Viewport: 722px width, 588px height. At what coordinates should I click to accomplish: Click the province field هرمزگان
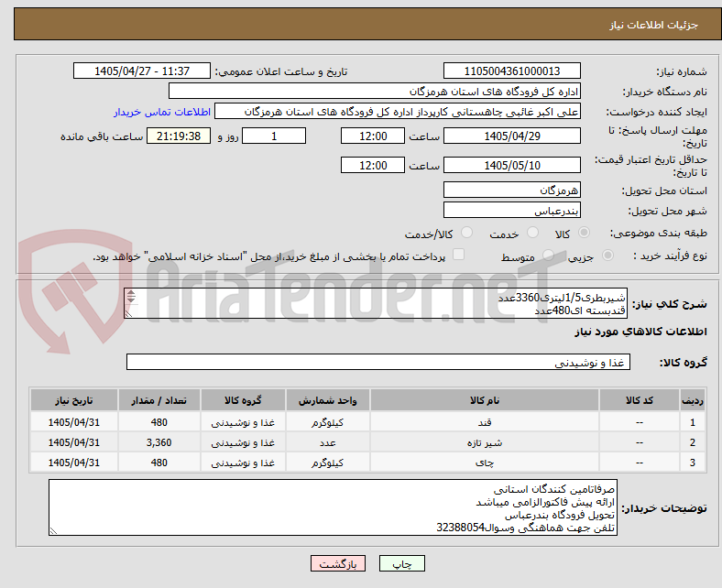tap(511, 190)
